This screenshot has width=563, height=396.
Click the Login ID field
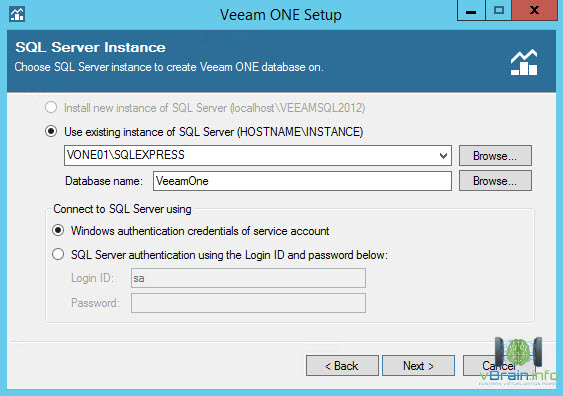tap(248, 278)
